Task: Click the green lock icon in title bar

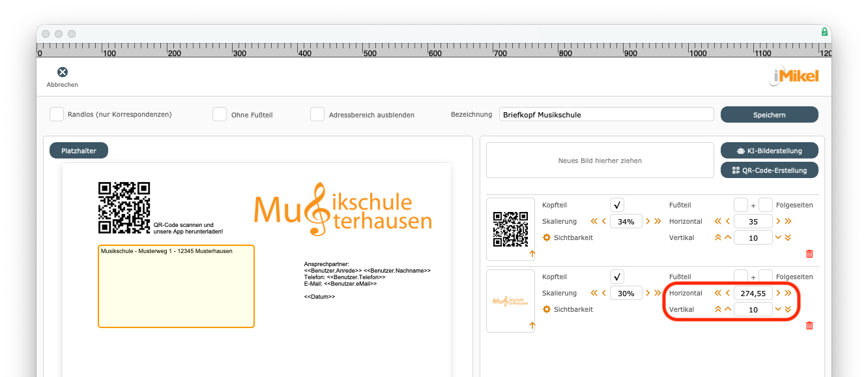Action: 824,31
